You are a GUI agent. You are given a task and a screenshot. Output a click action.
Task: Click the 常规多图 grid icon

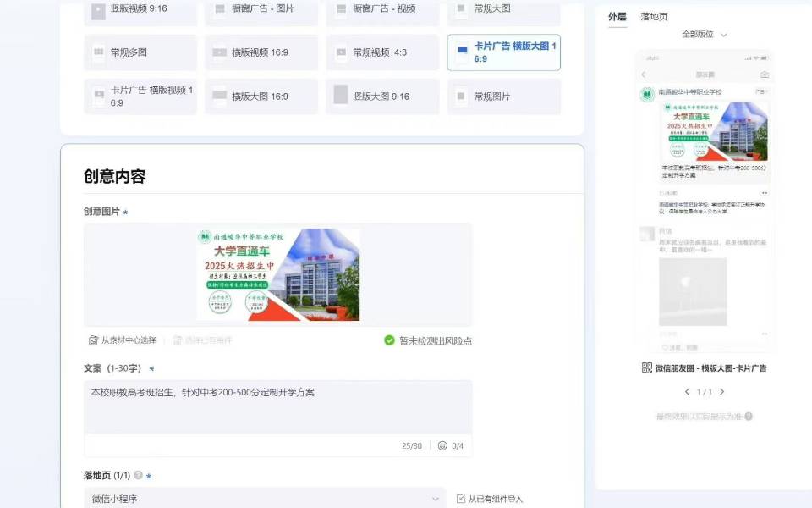[x=98, y=52]
